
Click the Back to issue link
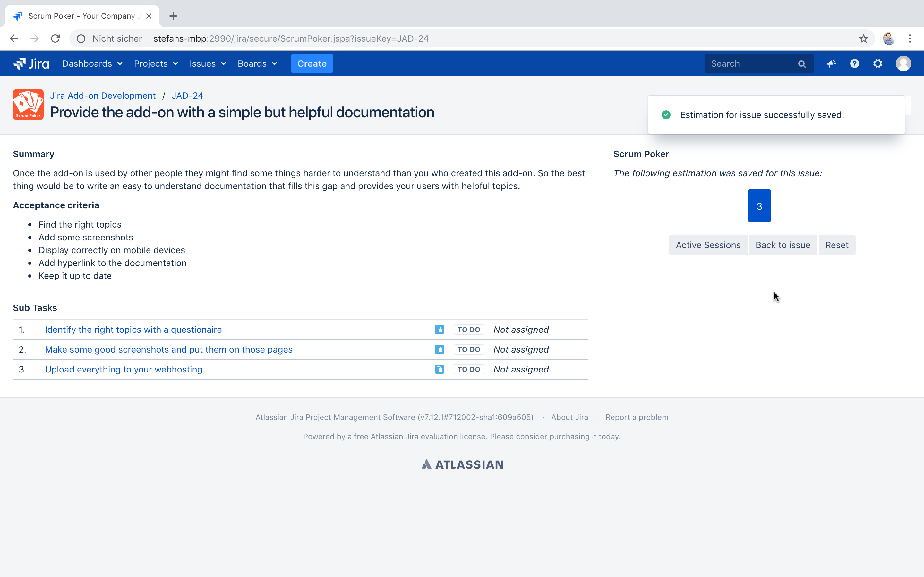(x=782, y=245)
